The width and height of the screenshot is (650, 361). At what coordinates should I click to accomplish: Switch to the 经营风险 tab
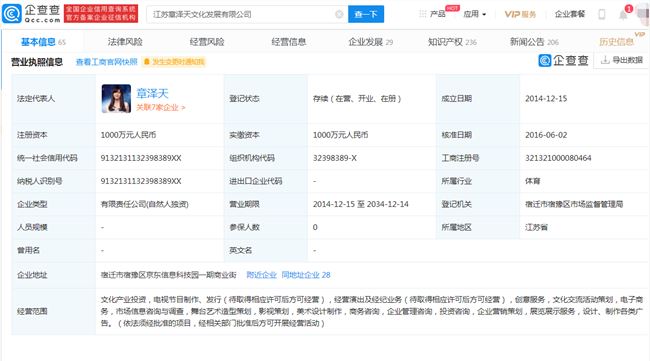(x=207, y=42)
